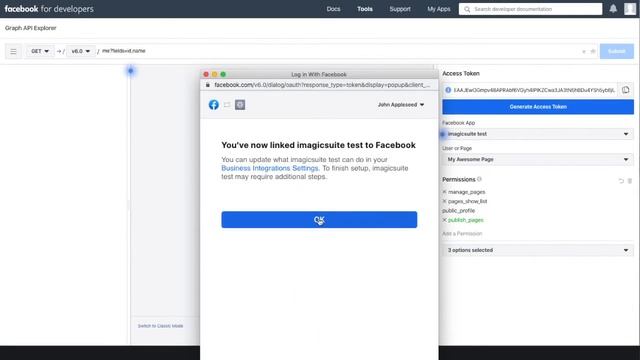This screenshot has height=360, width=640.
Task: Open the Tools menu
Action: point(364,9)
